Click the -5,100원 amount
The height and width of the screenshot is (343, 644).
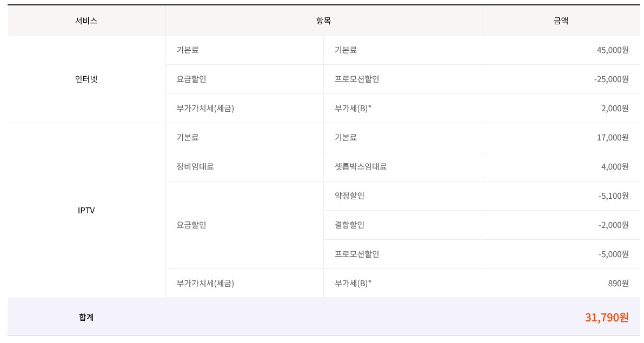(x=613, y=196)
